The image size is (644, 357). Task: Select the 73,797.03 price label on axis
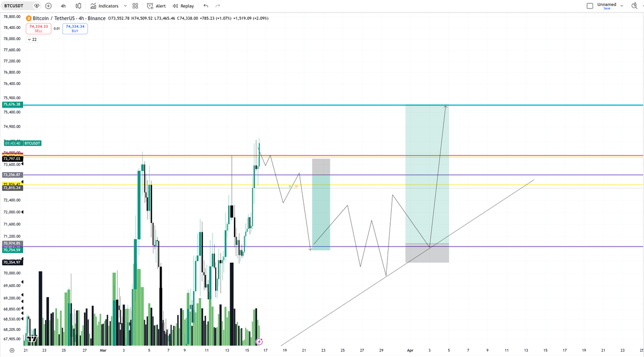point(12,159)
